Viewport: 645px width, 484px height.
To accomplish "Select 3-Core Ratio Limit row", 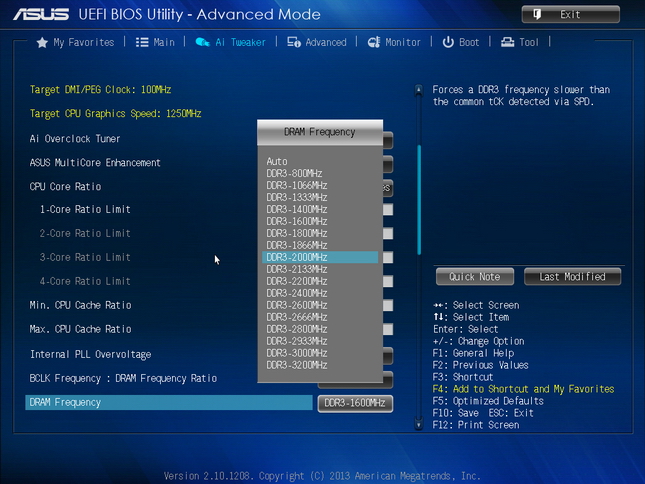I will click(85, 257).
